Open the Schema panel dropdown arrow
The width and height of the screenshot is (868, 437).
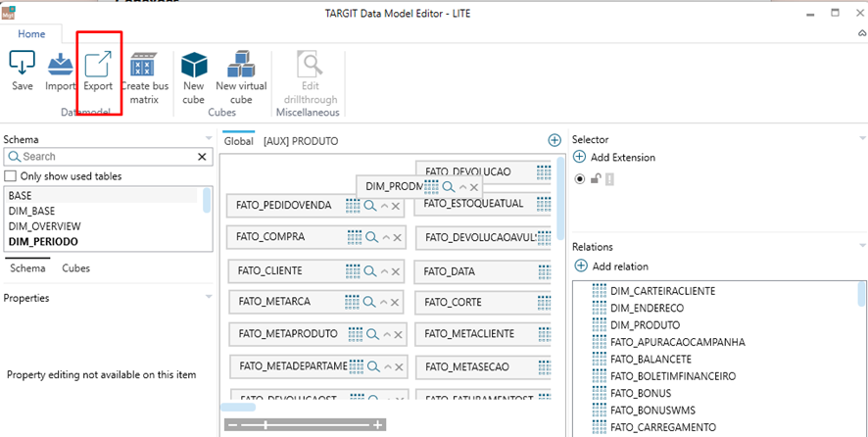[x=209, y=138]
